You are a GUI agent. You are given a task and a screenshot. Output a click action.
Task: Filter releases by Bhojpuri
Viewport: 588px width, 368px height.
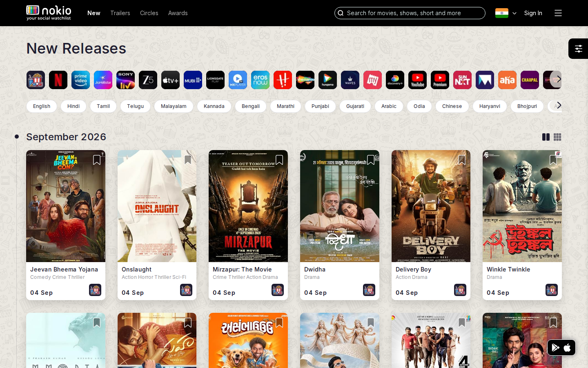[x=527, y=106]
